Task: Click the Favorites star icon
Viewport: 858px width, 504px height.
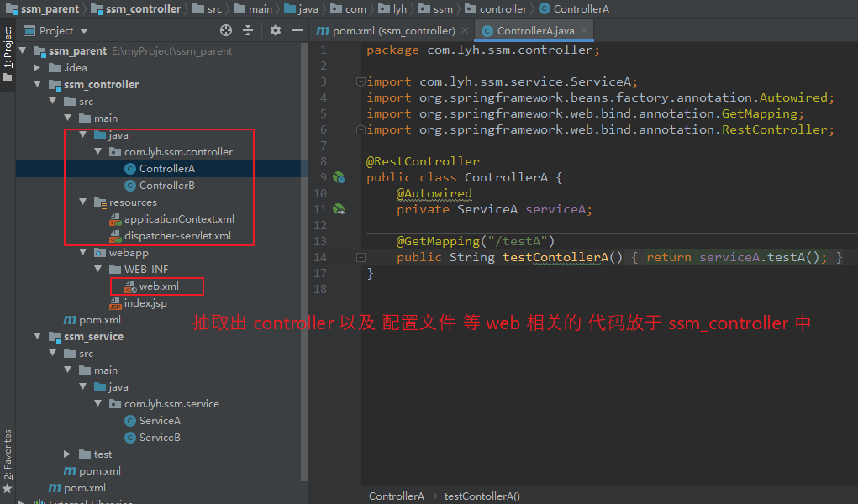Action: [7, 488]
